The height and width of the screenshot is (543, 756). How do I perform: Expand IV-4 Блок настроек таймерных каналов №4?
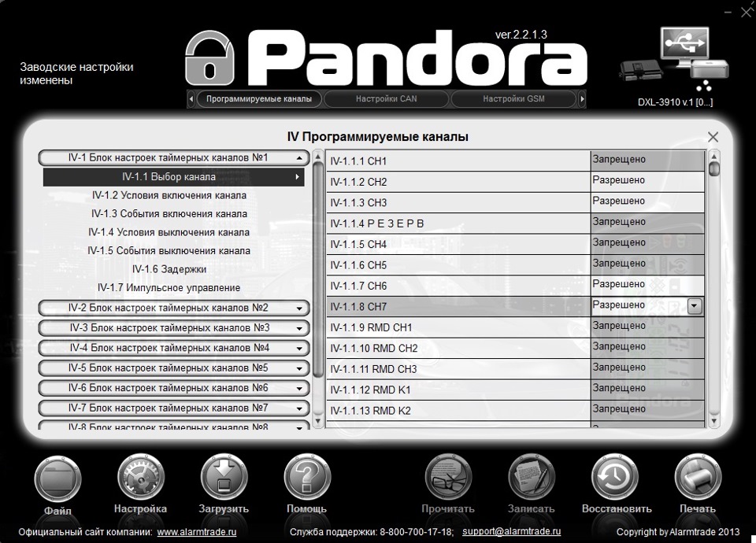coord(173,348)
